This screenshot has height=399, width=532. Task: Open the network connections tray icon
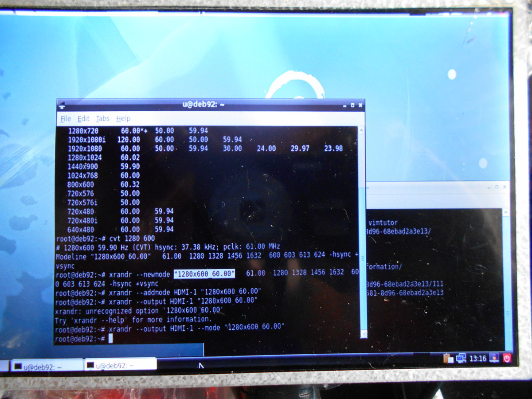tap(461, 358)
